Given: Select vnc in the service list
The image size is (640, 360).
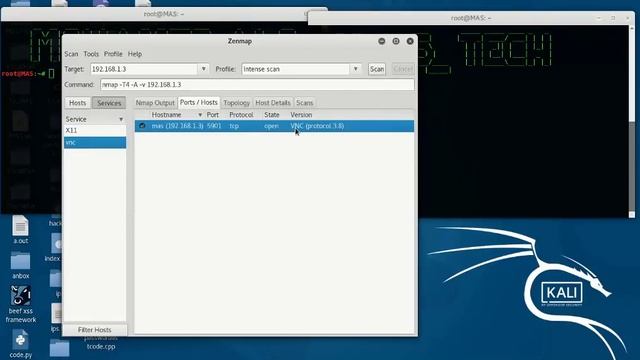Looking at the screenshot, I should click(x=95, y=142).
